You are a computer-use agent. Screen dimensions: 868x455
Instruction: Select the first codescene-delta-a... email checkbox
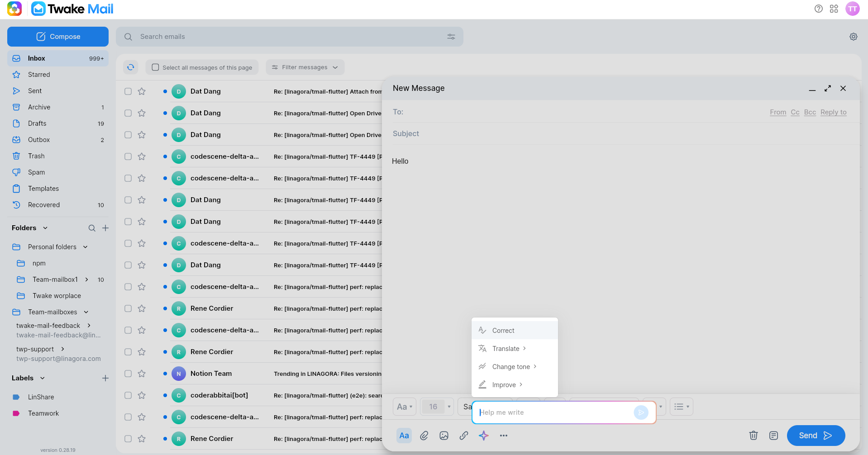pyautogui.click(x=128, y=156)
